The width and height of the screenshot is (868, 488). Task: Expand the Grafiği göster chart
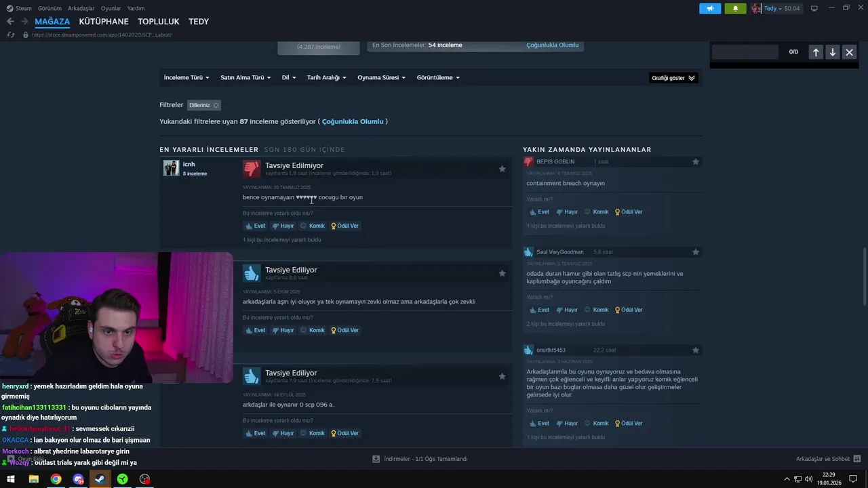(x=673, y=78)
